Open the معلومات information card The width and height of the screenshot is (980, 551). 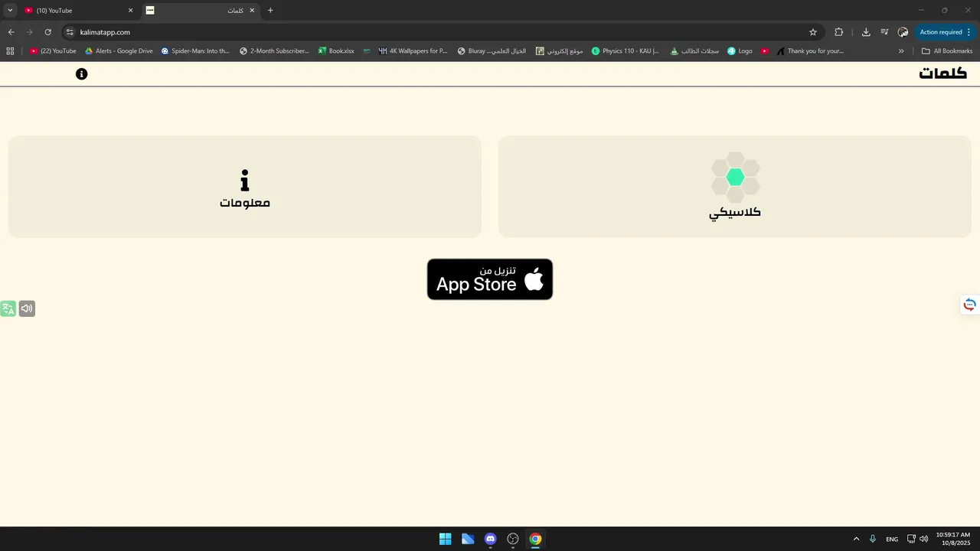coord(245,187)
